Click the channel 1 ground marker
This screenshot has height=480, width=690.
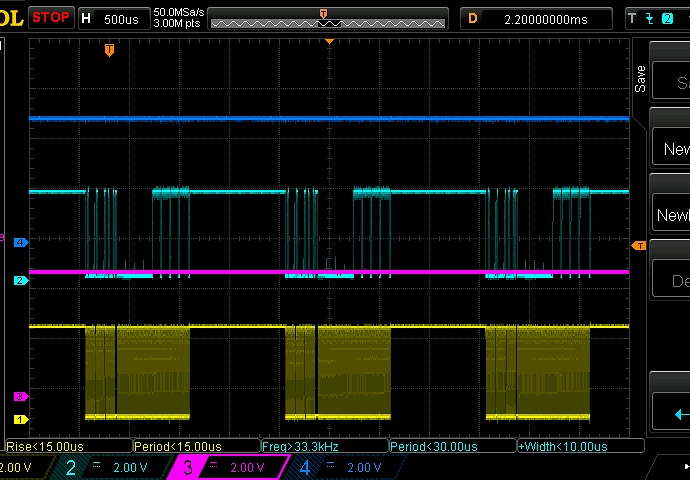tap(21, 419)
